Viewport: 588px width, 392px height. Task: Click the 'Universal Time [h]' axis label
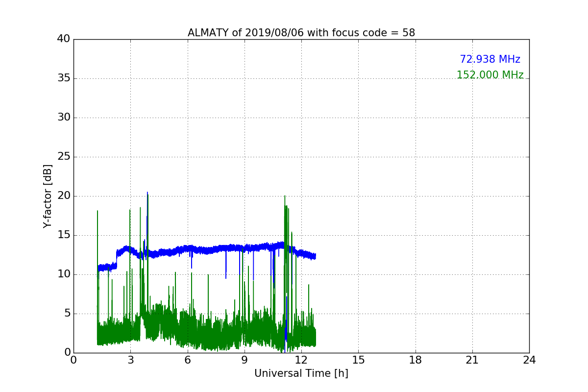(x=301, y=373)
